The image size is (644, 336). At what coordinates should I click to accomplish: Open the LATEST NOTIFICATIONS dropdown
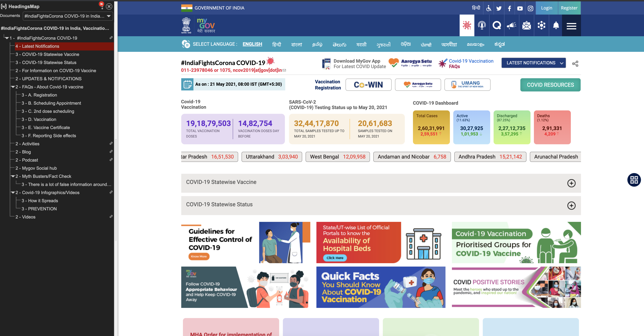pyautogui.click(x=534, y=63)
